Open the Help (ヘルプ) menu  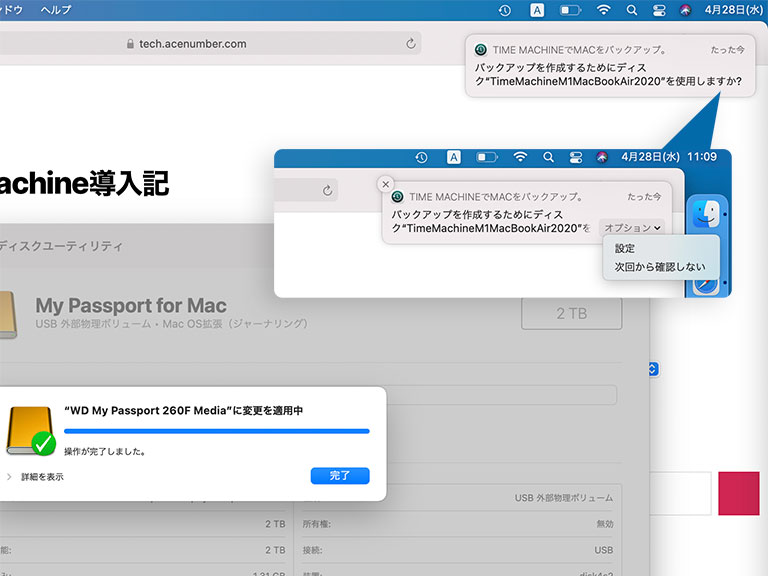(56, 10)
